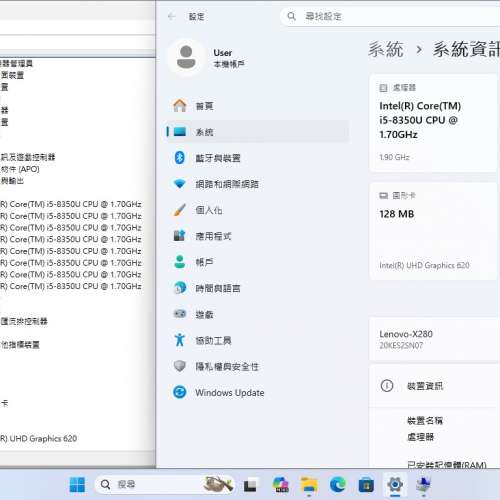Select Intel(R) Core(TM) i5-8350U processor card text
This screenshot has width=500, height=500.
[x=420, y=120]
